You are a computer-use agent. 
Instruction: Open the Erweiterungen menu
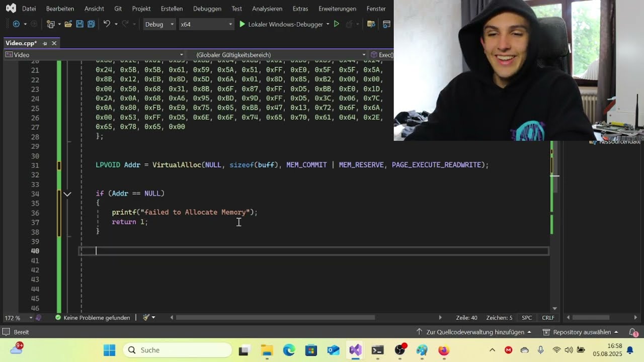pyautogui.click(x=337, y=9)
